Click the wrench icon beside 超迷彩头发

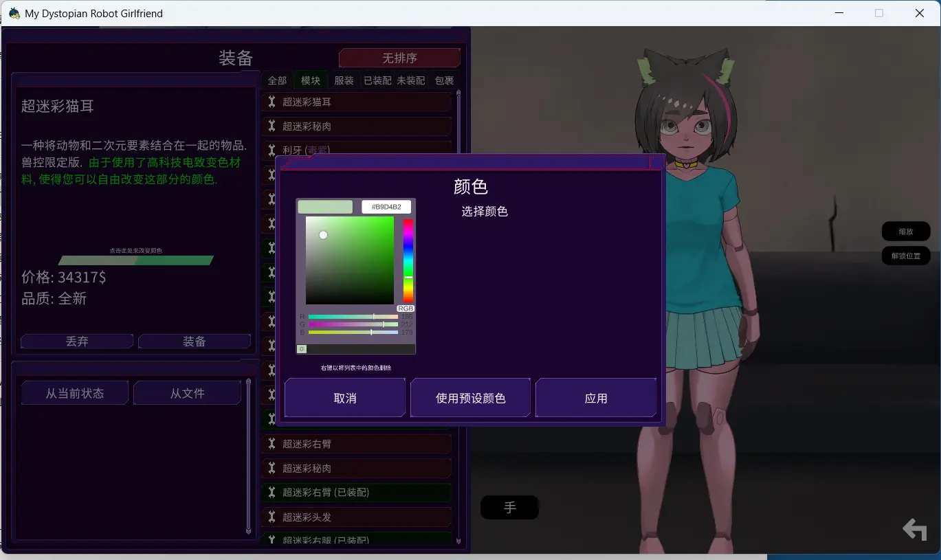pyautogui.click(x=272, y=517)
